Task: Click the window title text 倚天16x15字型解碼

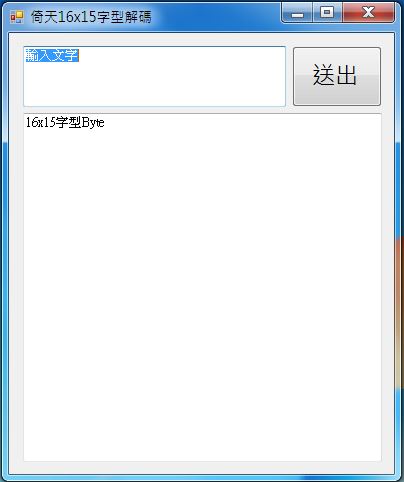Action: (91, 17)
